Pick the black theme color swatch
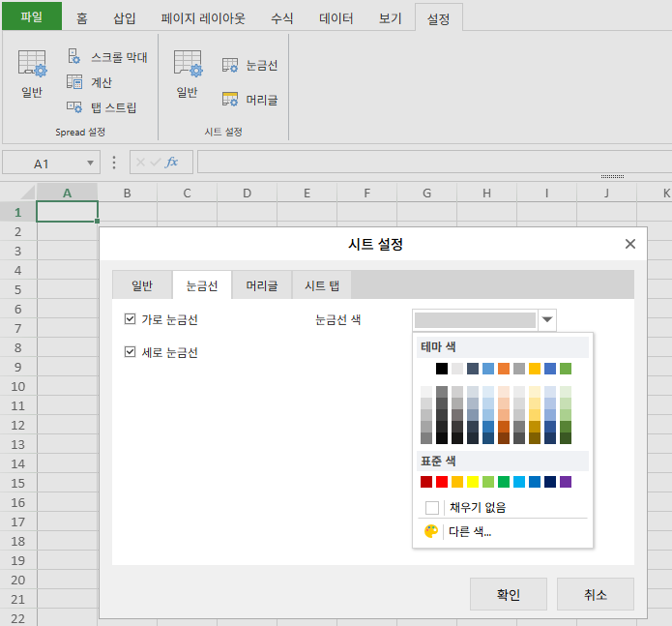The height and width of the screenshot is (626, 672). tap(442, 369)
